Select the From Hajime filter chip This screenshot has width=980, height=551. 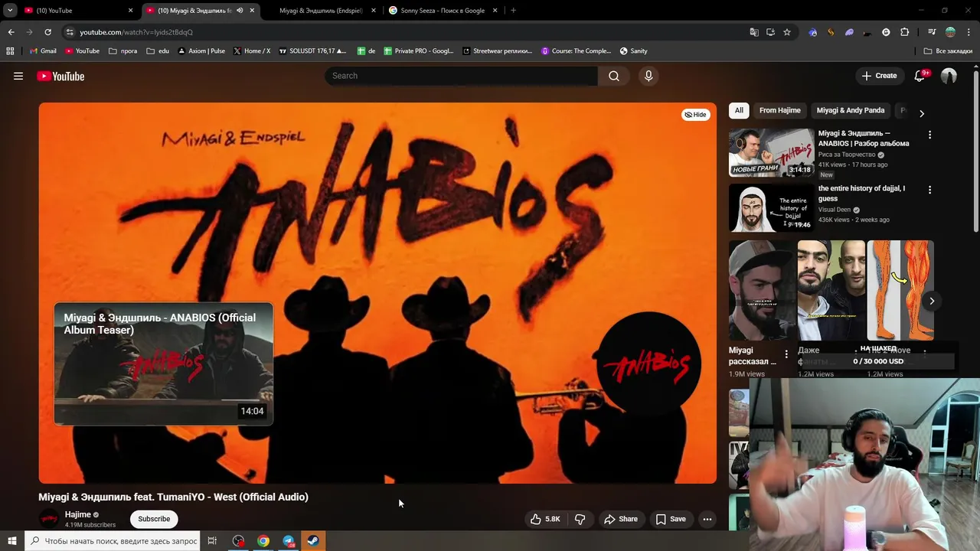tap(779, 110)
